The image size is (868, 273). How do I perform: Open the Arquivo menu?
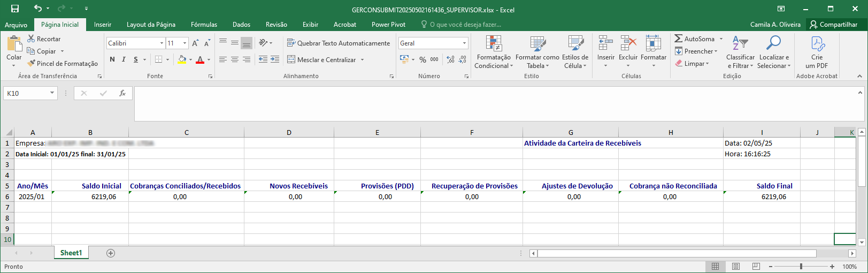(x=16, y=25)
